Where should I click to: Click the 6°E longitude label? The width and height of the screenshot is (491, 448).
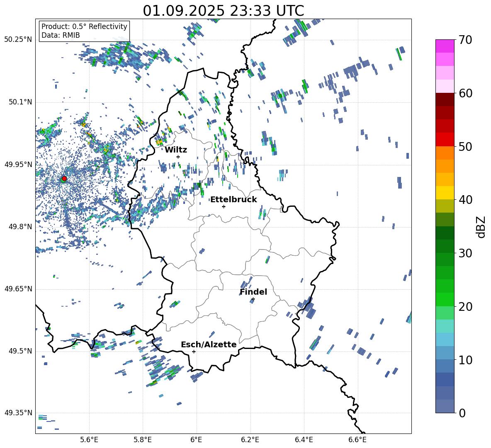(196, 440)
